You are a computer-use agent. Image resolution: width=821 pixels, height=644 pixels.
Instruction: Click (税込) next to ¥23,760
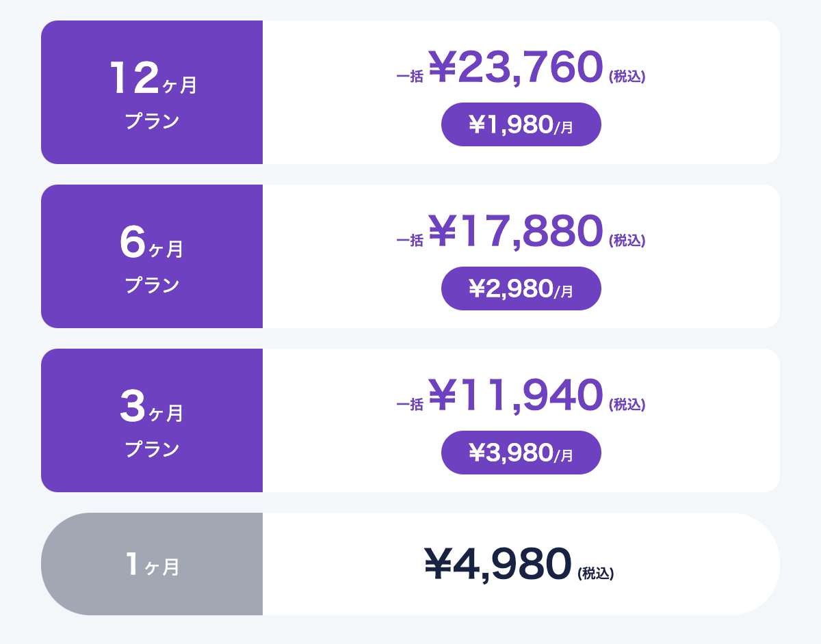click(627, 77)
